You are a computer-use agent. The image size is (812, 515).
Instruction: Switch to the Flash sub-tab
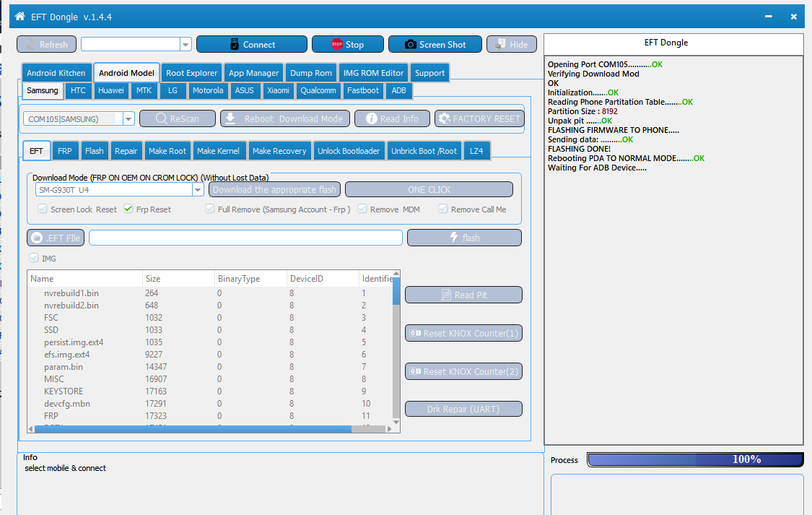95,151
